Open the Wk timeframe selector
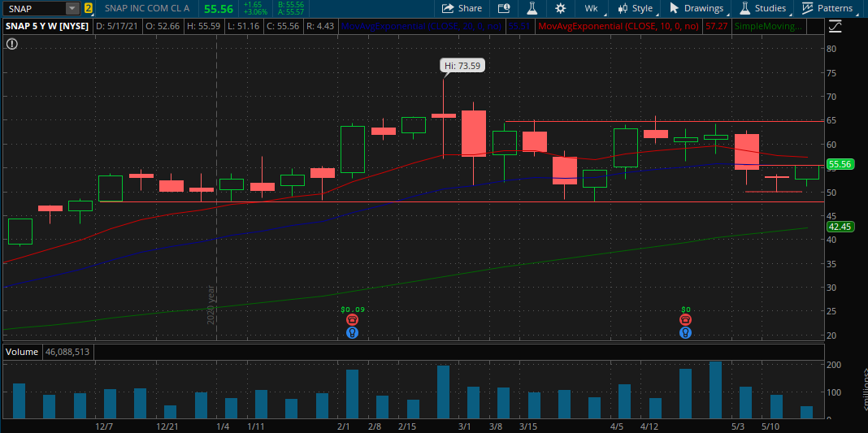868x433 pixels. coord(591,8)
